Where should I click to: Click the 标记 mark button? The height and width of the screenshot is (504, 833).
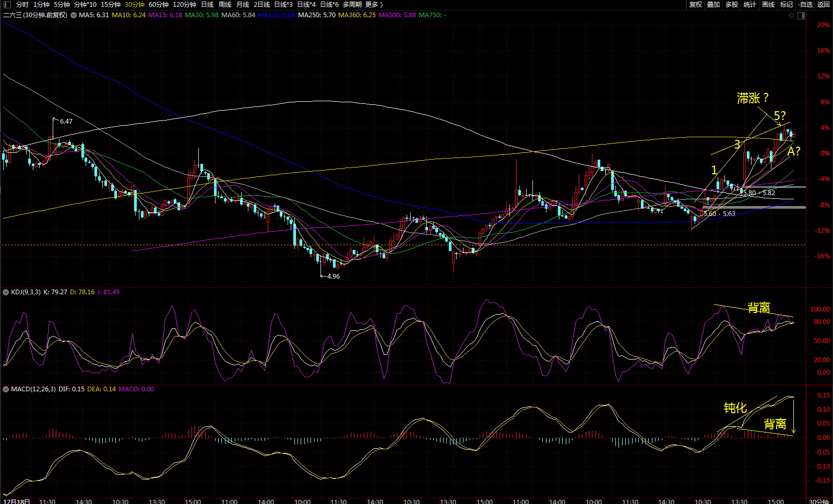787,5
